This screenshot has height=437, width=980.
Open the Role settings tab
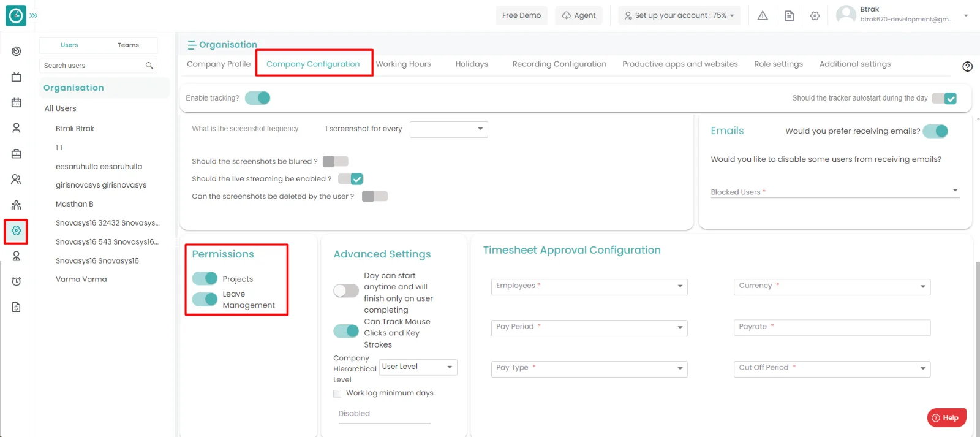coord(778,64)
